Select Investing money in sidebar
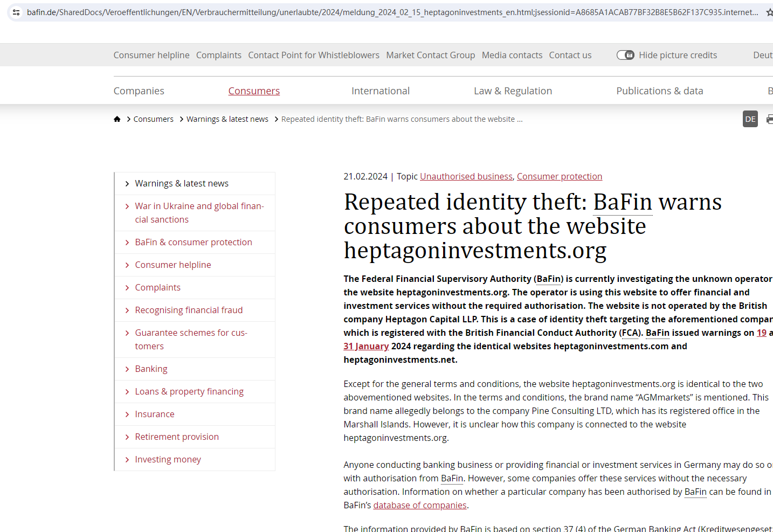The image size is (773, 532). coord(168,459)
